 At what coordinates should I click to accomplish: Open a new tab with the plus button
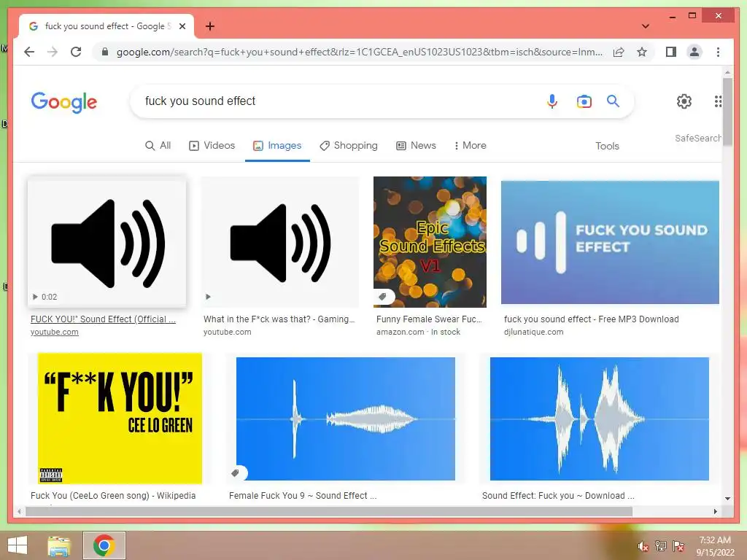209,26
